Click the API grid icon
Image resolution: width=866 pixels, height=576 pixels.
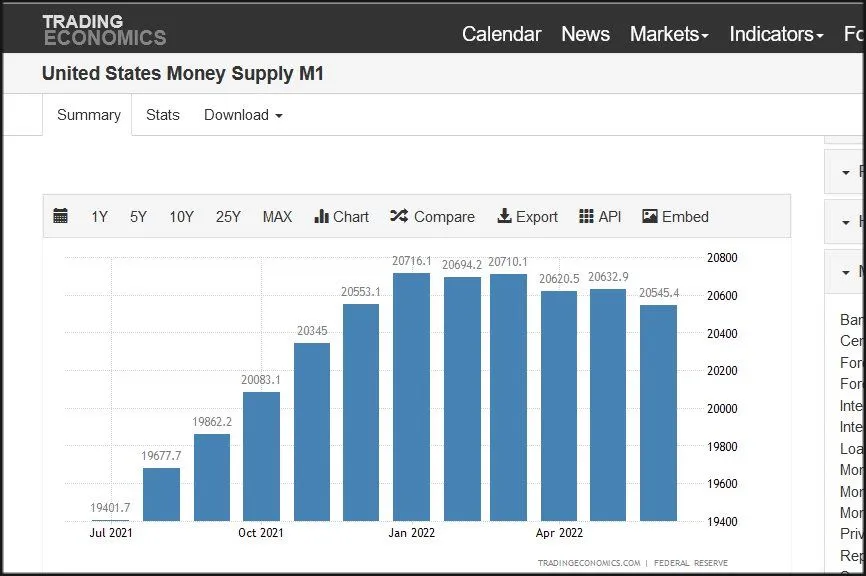(x=586, y=216)
